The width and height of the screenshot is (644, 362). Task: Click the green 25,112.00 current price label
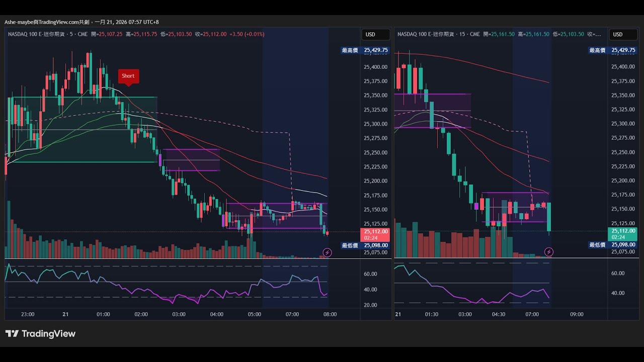pos(623,234)
